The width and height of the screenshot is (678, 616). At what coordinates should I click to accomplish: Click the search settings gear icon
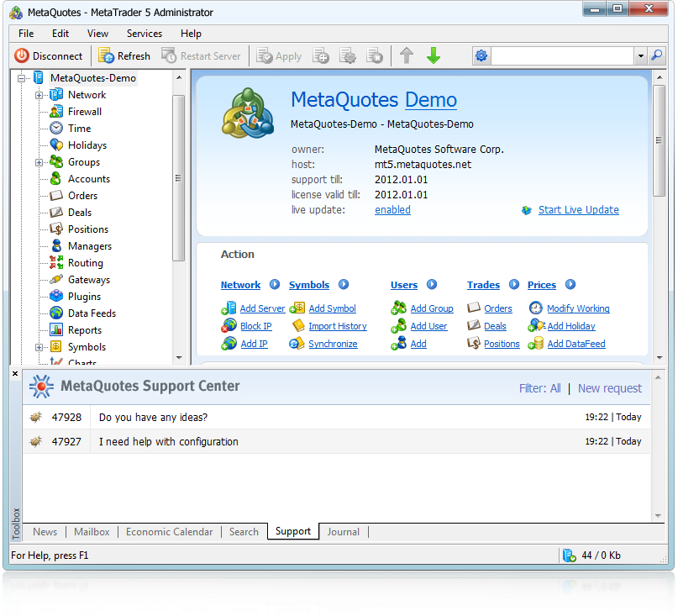(x=481, y=55)
